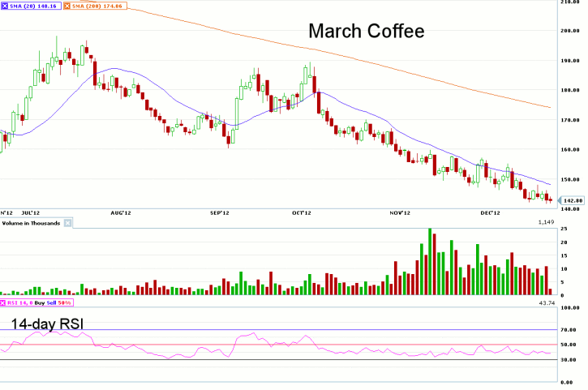Click the March Coffee chart title
The width and height of the screenshot is (588, 390).
366,32
